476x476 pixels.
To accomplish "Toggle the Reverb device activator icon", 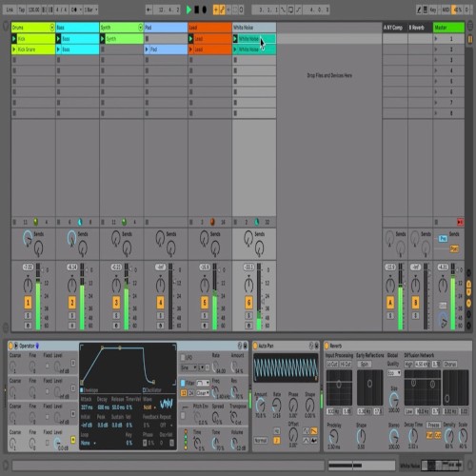I will pyautogui.click(x=327, y=346).
